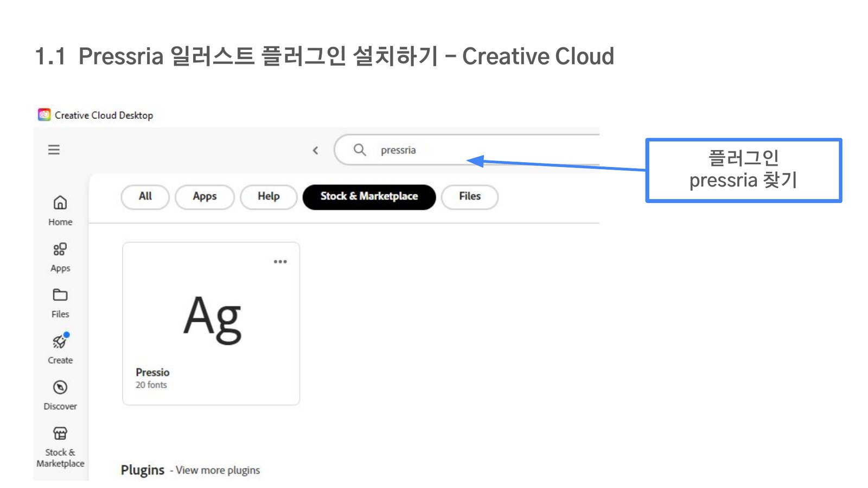868x488 pixels.
Task: Open the Pressio card more options
Action: (x=280, y=261)
